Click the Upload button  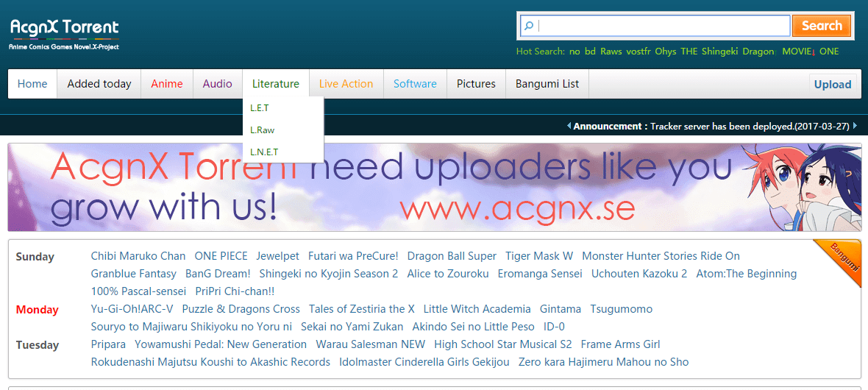[833, 84]
